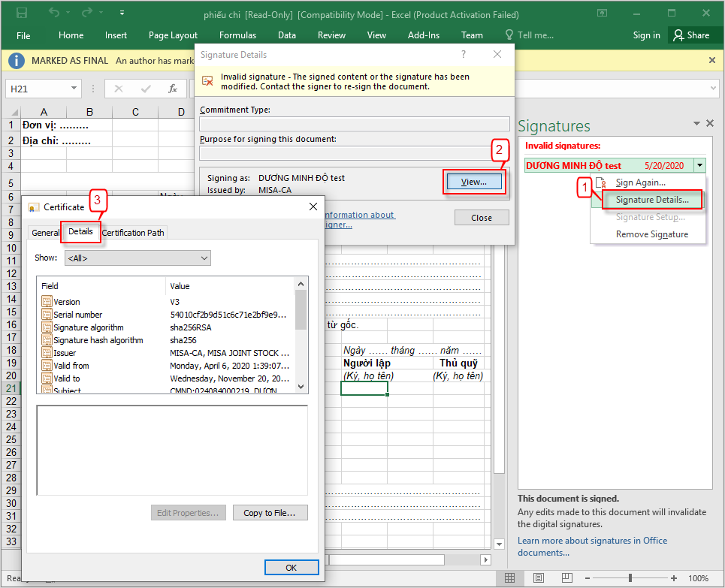Screen dimensions: 725x588
Task: Dismiss the Marked as Final info bar
Action: click(712, 60)
